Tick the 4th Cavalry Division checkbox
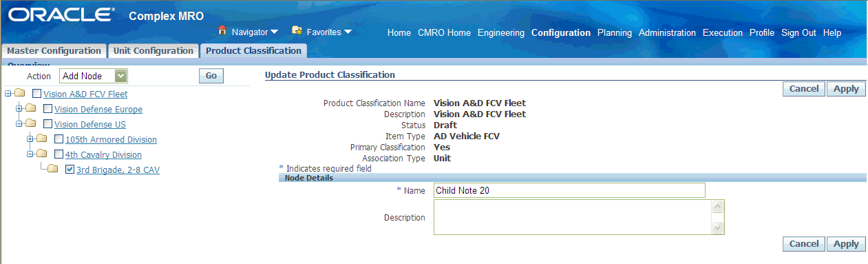The height and width of the screenshot is (264, 868). click(x=59, y=154)
